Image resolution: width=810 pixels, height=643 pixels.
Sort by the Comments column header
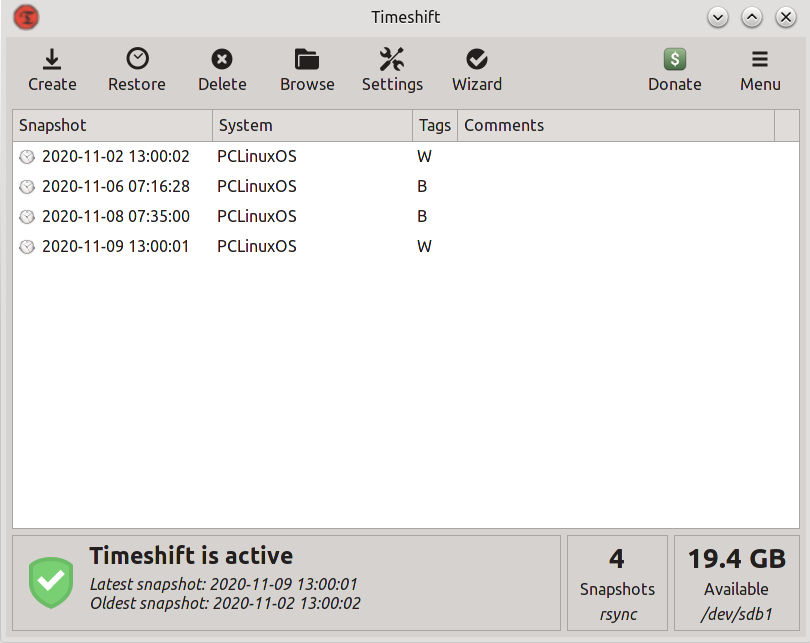(x=616, y=126)
